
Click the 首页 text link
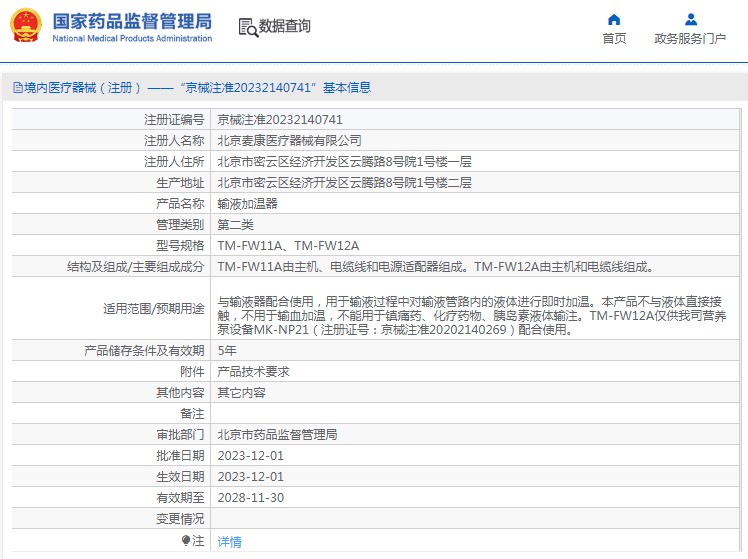614,39
